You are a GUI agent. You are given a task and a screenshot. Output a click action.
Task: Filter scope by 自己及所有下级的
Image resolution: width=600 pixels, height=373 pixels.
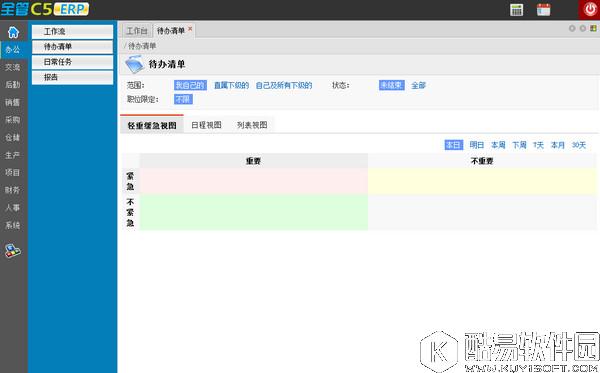coord(284,85)
